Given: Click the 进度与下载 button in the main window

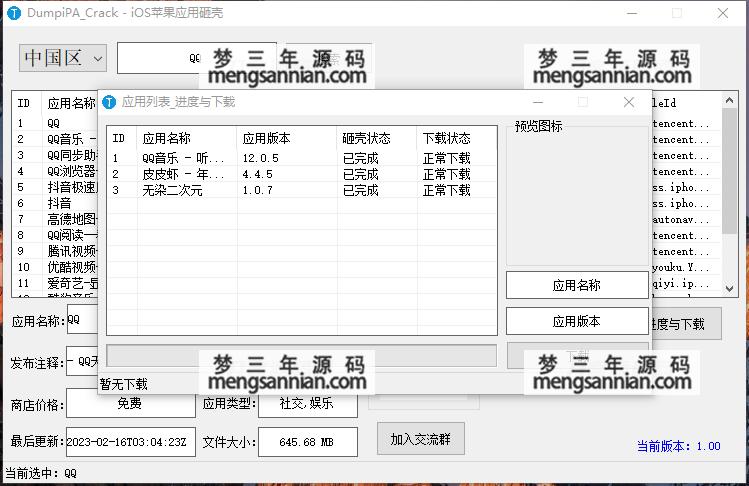Looking at the screenshot, I should coord(686,324).
